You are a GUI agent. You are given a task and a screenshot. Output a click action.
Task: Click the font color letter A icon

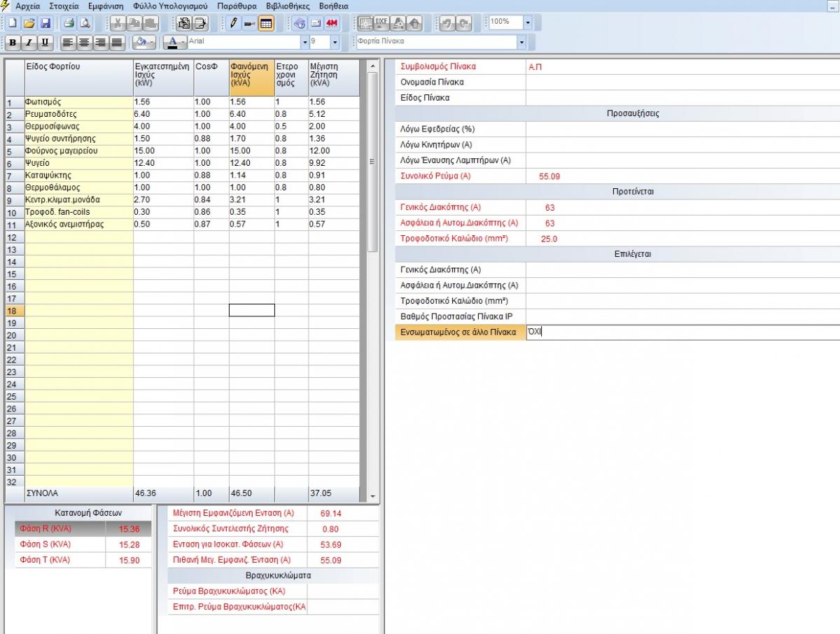[x=172, y=42]
